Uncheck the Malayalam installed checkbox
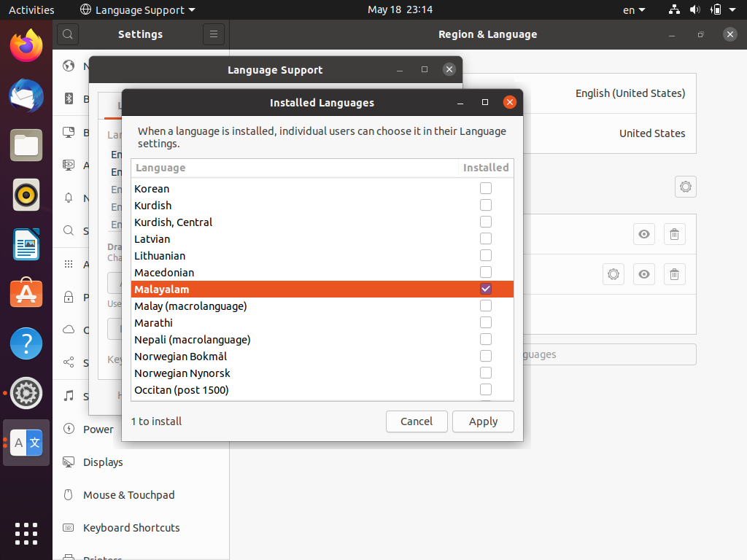The image size is (747, 560). 486,289
